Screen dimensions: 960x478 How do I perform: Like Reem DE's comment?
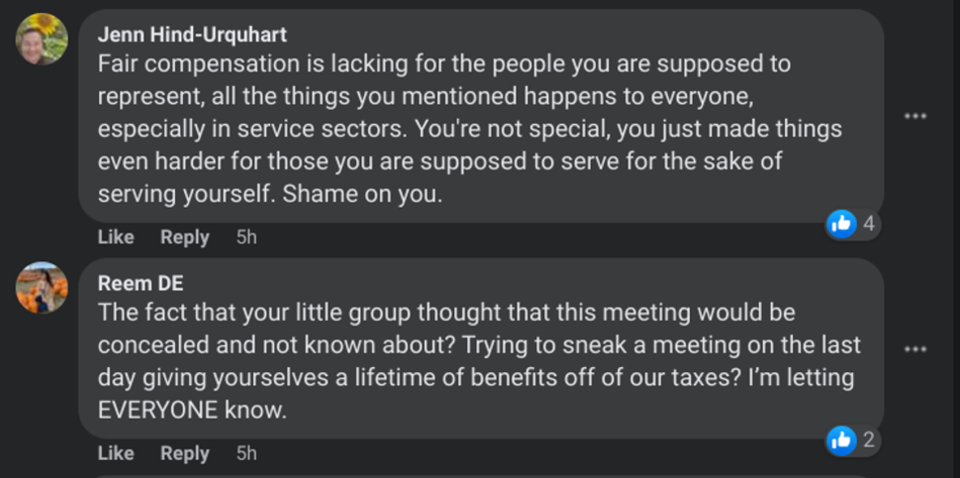point(116,454)
